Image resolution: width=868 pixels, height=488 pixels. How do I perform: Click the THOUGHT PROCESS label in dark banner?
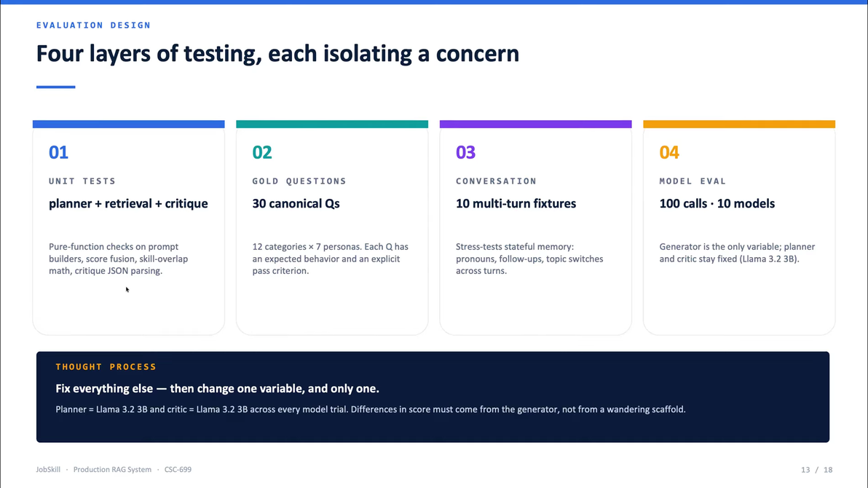pyautogui.click(x=106, y=366)
